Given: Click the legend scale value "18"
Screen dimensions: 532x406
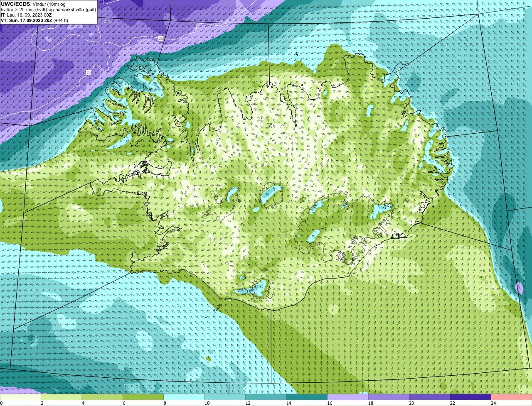Looking at the screenshot, I should tap(371, 403).
